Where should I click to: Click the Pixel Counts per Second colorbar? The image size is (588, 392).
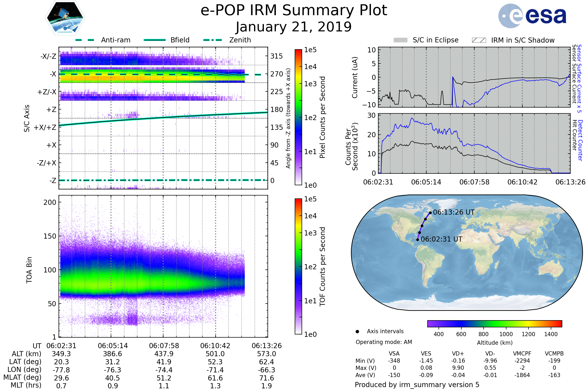click(x=298, y=117)
